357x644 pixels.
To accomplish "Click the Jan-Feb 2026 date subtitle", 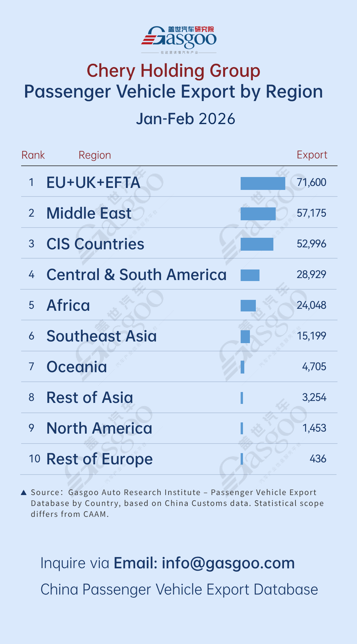I will [x=185, y=119].
